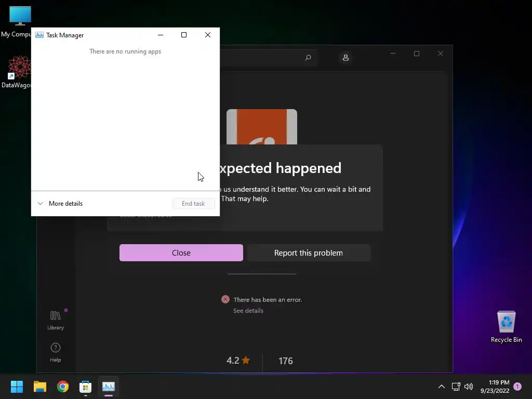Open the notification count badge
Image resolution: width=532 pixels, height=399 pixels.
pos(517,387)
